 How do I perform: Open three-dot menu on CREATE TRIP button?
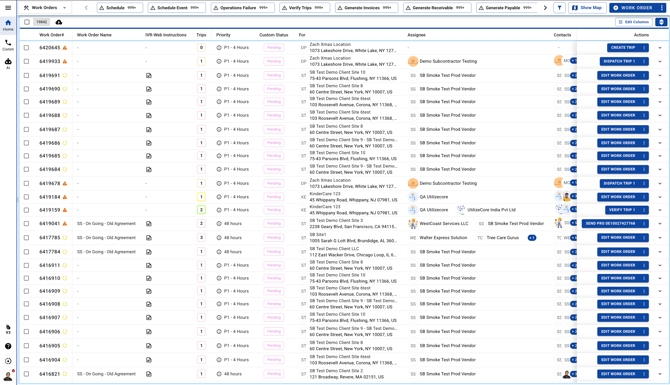point(644,48)
